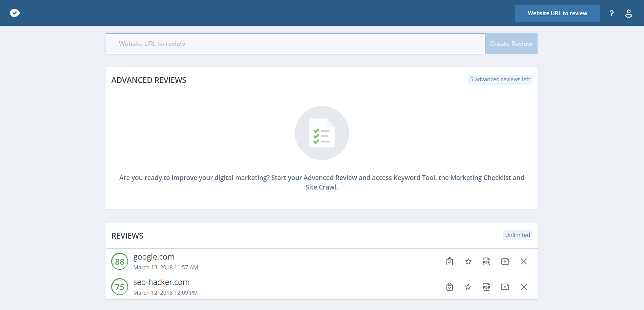This screenshot has width=644, height=310.
Task: Star the google.com review as favorite
Action: click(468, 262)
